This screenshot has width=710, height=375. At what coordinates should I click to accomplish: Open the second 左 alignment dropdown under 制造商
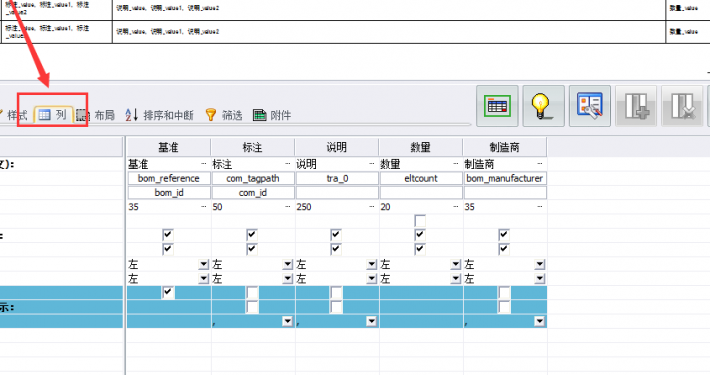pos(539,279)
